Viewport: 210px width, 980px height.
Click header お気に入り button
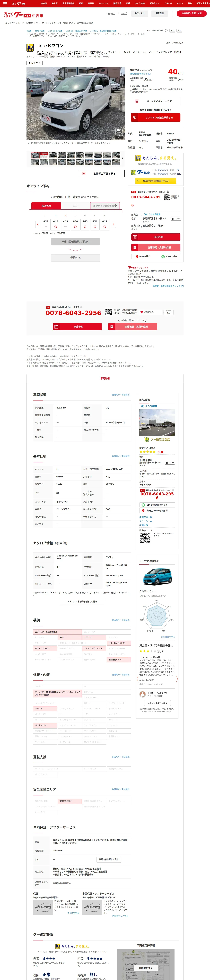click(x=140, y=13)
